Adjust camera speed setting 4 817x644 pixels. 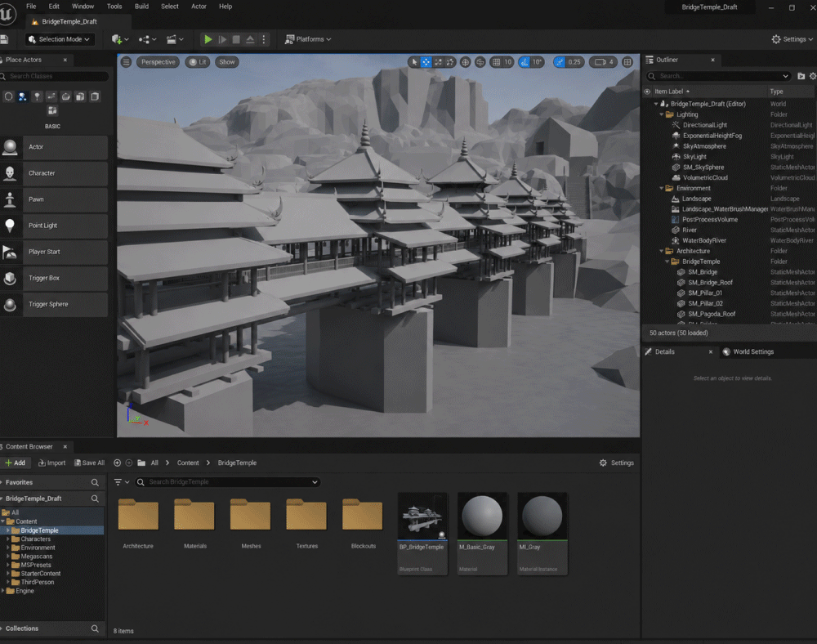coord(604,62)
